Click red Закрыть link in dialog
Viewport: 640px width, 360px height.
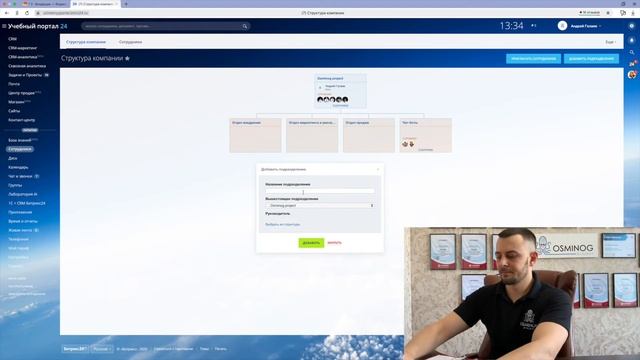tap(334, 243)
